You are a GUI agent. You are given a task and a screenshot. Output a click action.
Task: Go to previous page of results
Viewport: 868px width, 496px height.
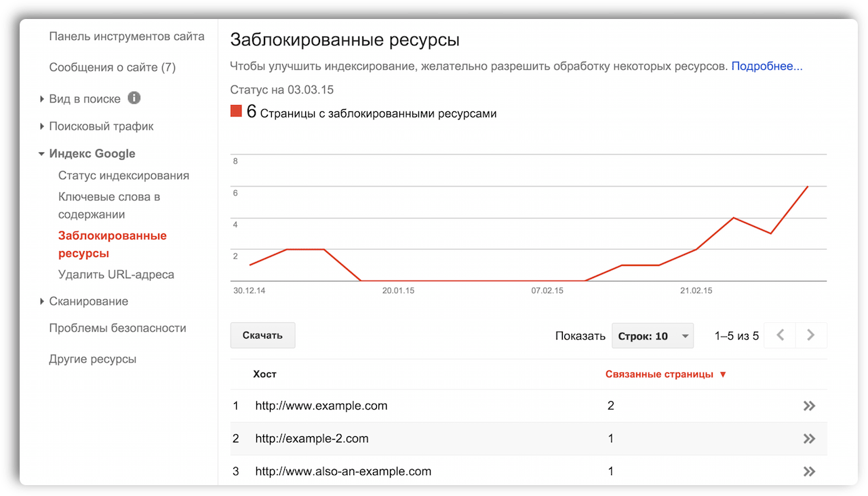click(780, 335)
